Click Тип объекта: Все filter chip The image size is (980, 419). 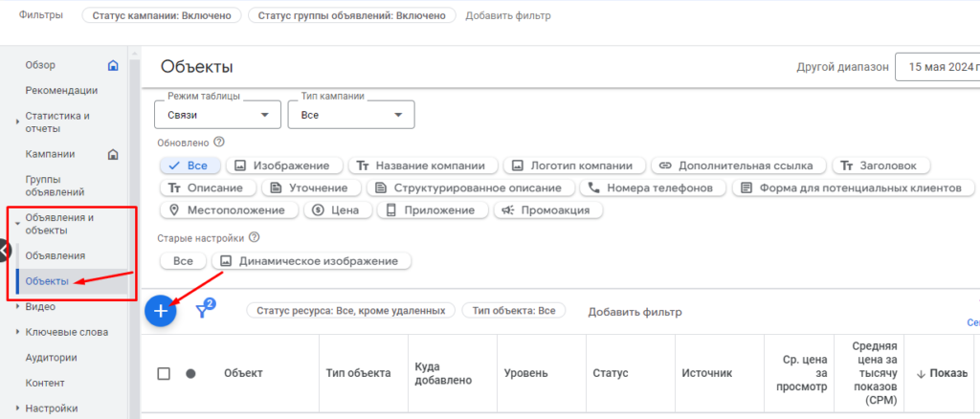click(514, 310)
